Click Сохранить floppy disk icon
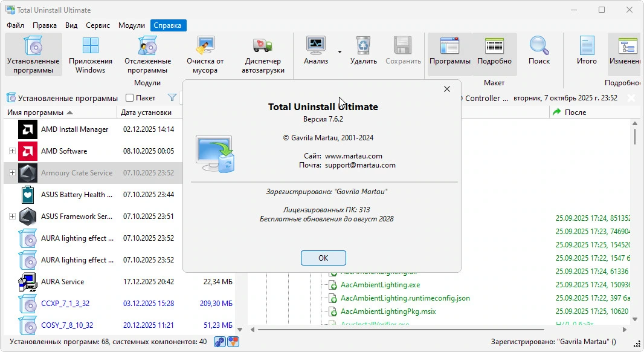The image size is (644, 352). pos(402,45)
